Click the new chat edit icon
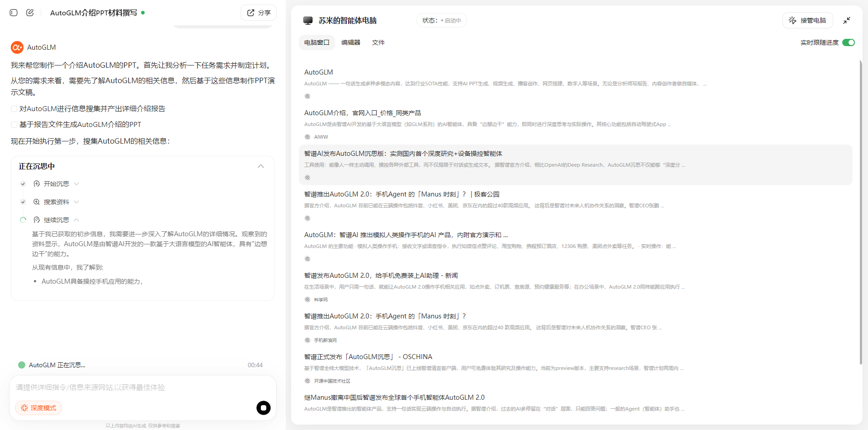The image size is (868, 430). pyautogui.click(x=30, y=13)
